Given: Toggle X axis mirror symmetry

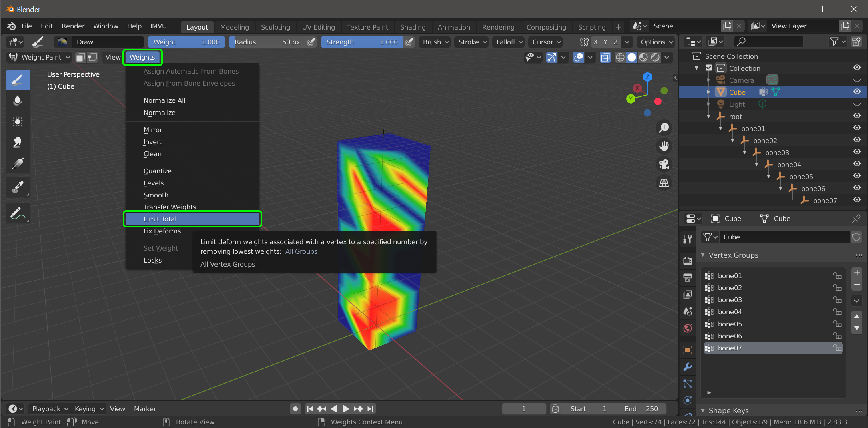Looking at the screenshot, I should tap(595, 42).
